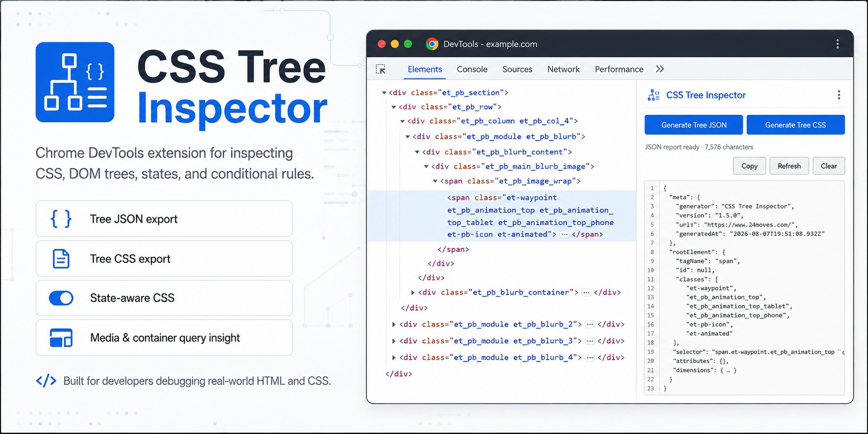Image resolution: width=868 pixels, height=434 pixels.
Task: Click the JSON line '"version": "1.5.0",'
Action: [x=709, y=215]
